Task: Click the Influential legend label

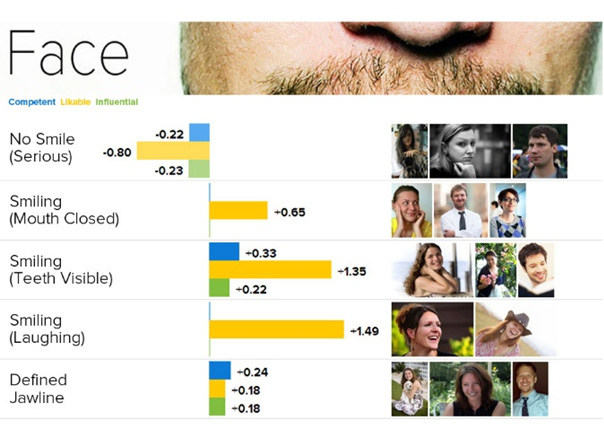Action: tap(117, 102)
